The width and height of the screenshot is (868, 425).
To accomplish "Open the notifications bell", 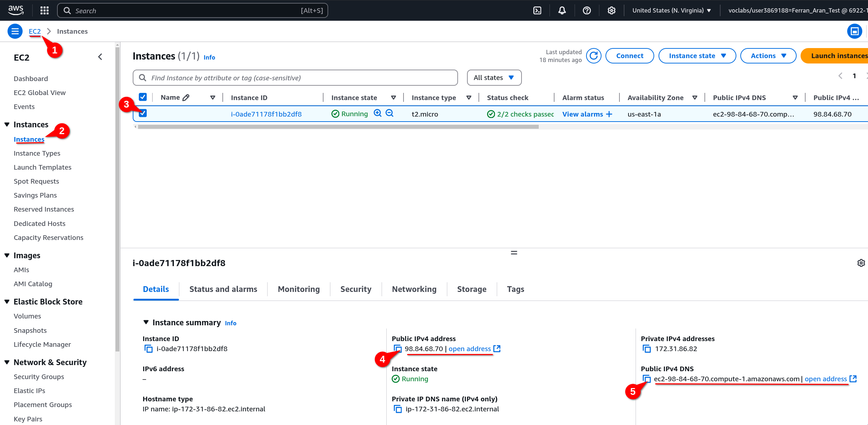I will [562, 10].
